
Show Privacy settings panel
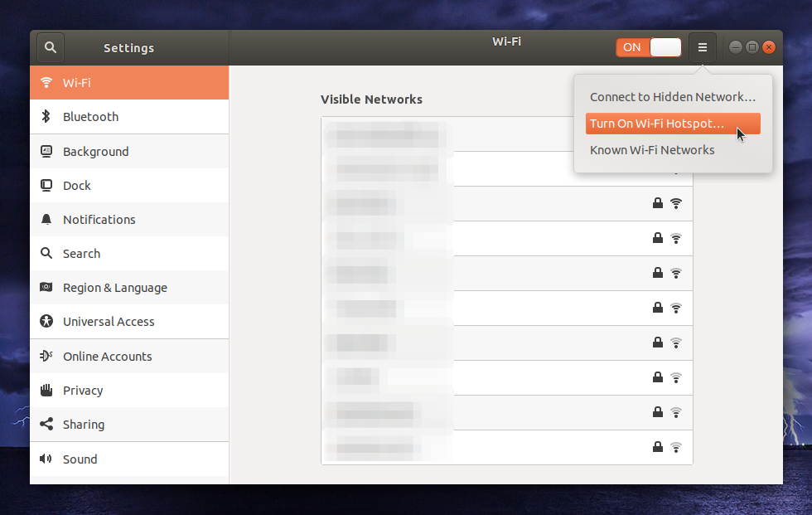tap(129, 390)
